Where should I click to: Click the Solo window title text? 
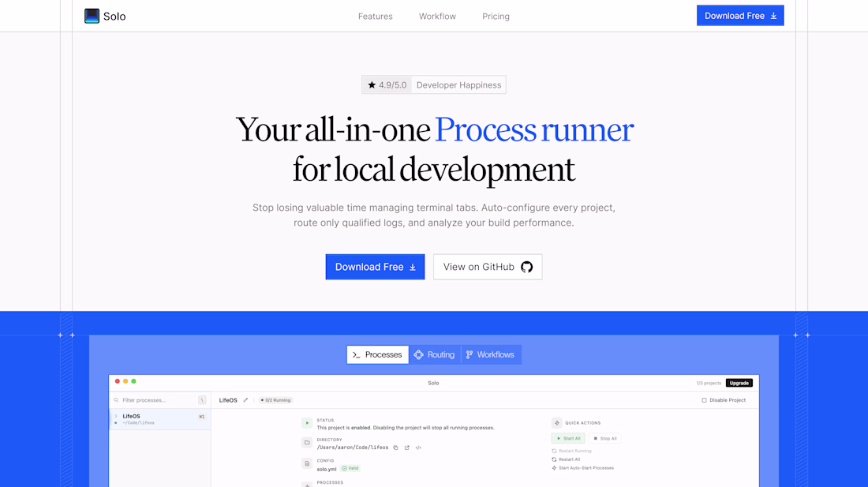tap(433, 383)
